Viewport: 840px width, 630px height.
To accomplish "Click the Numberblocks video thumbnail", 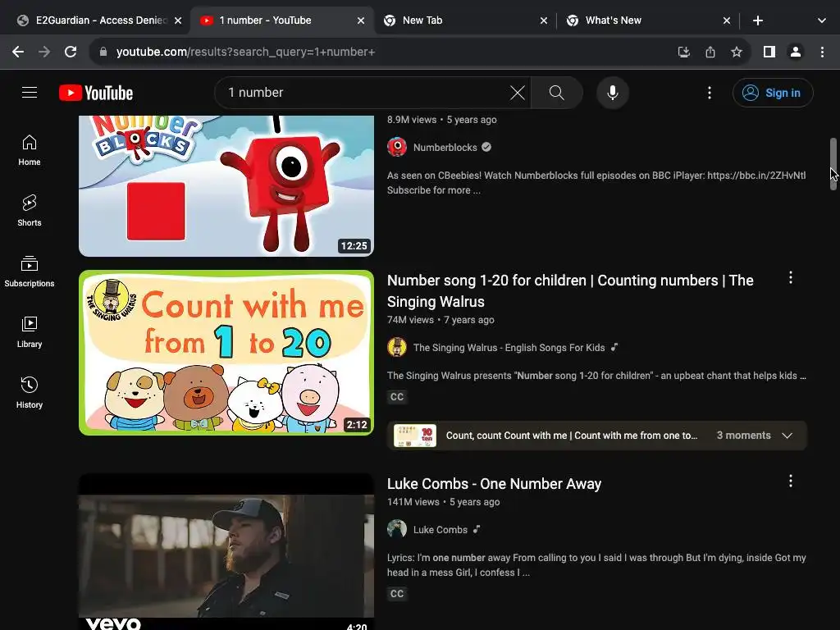I will (226, 186).
